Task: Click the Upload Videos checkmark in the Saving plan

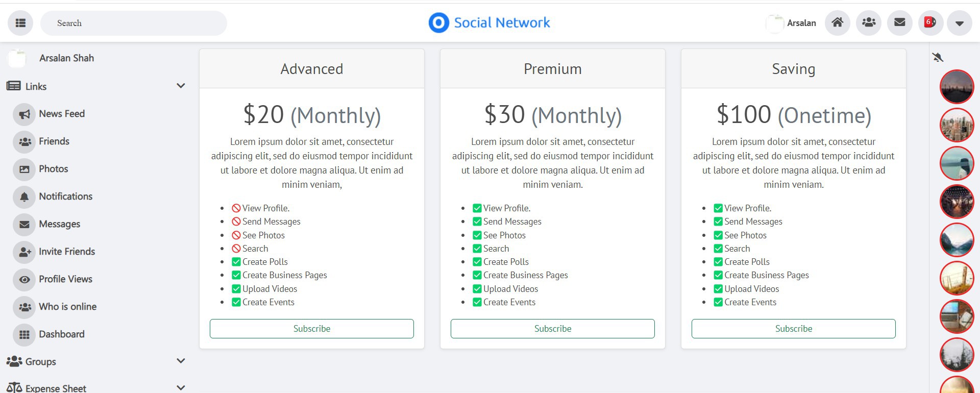Action: tap(718, 289)
